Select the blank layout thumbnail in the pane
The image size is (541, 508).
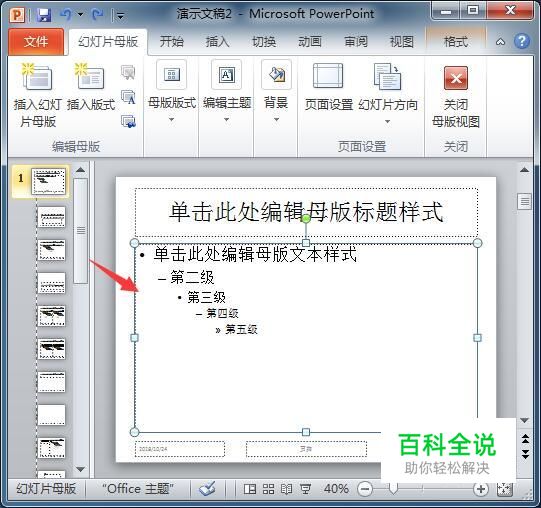51,415
